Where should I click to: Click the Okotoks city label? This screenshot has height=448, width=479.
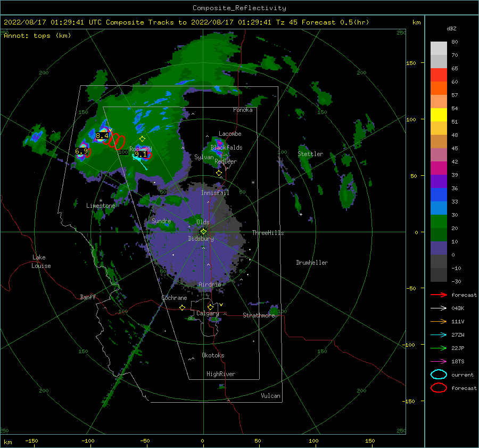click(x=213, y=355)
